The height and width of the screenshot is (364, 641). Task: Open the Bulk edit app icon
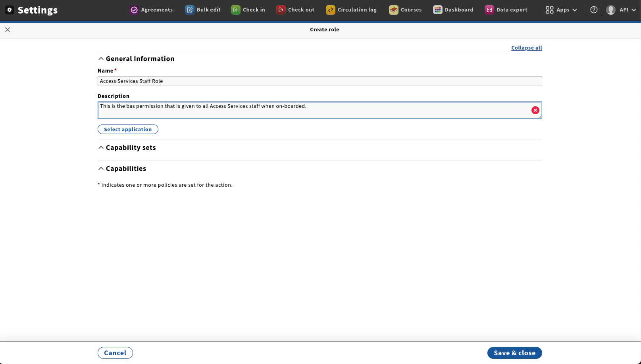(x=190, y=10)
